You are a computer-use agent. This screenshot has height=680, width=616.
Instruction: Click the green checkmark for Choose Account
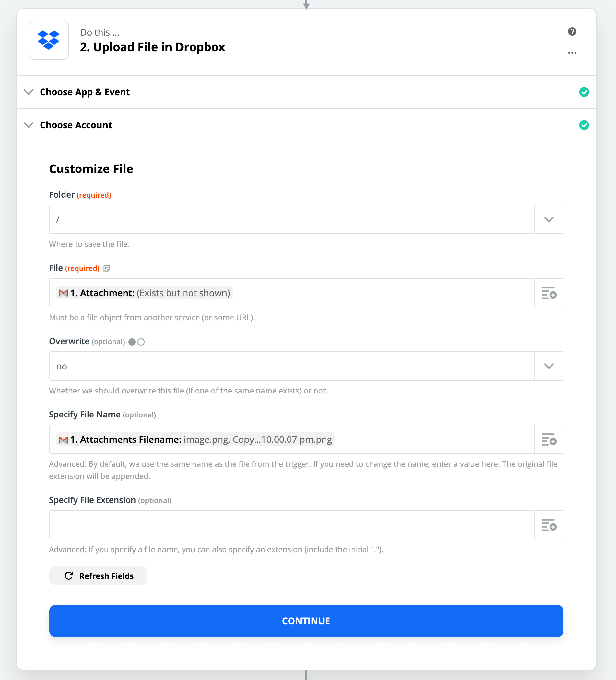(x=584, y=125)
